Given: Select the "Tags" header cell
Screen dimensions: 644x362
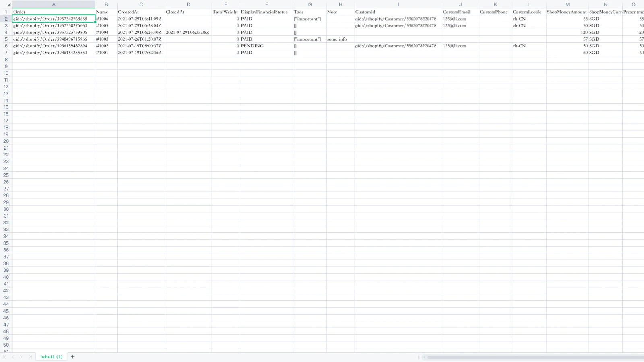Looking at the screenshot, I should tap(310, 12).
